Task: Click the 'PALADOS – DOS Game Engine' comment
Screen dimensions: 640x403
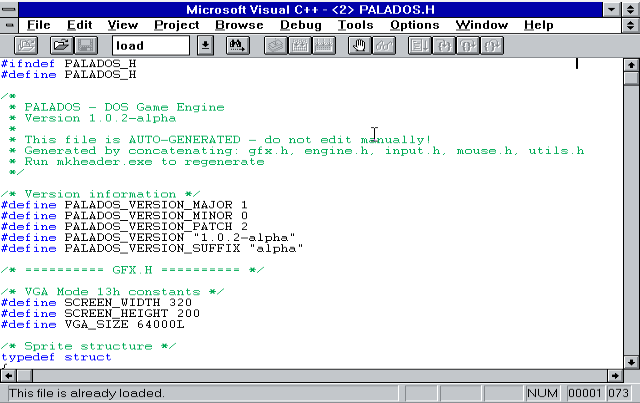Action: [124, 107]
